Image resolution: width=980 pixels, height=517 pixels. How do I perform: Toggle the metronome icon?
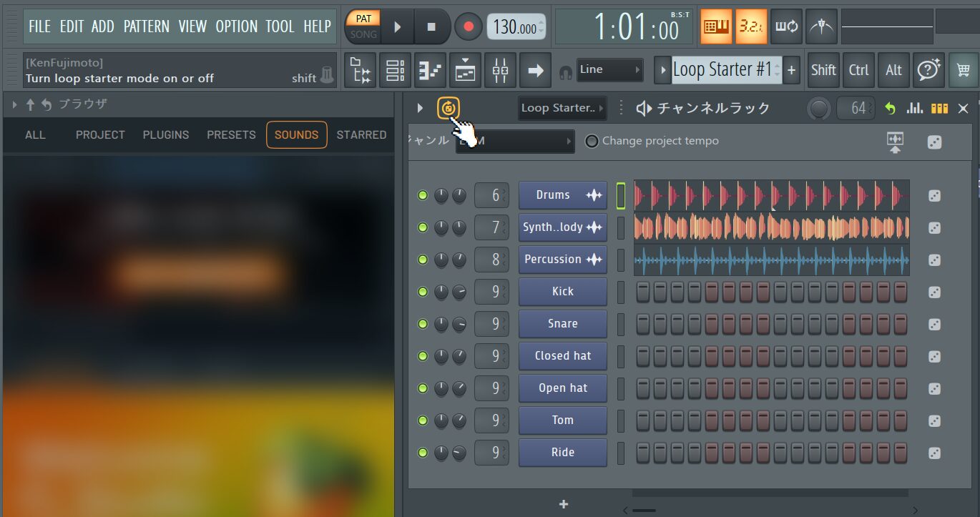(x=821, y=27)
